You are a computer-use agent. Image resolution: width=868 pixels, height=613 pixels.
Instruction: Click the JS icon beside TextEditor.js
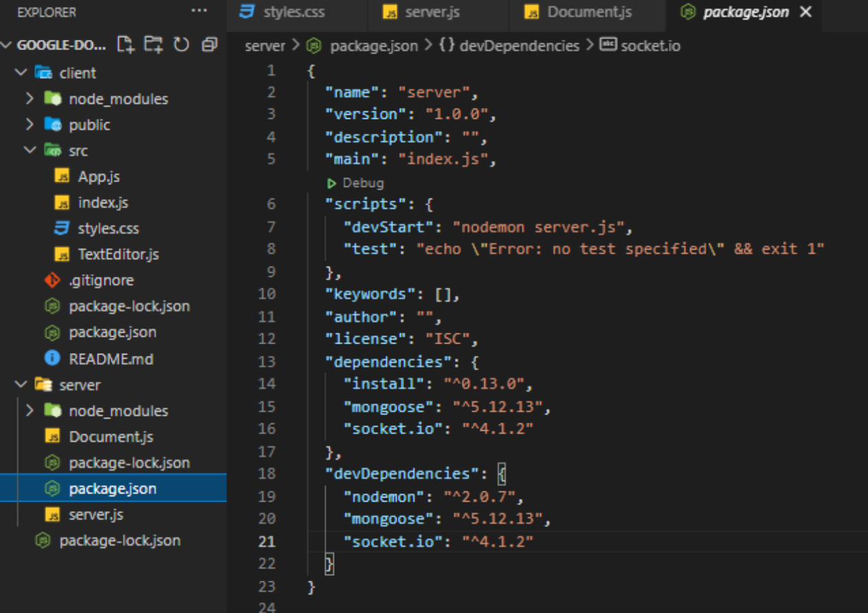(62, 254)
